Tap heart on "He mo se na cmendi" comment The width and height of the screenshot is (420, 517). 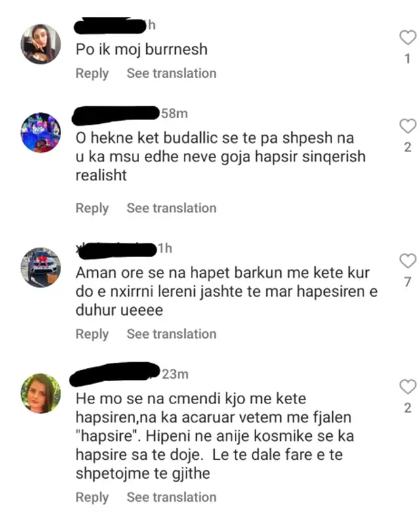tap(408, 386)
